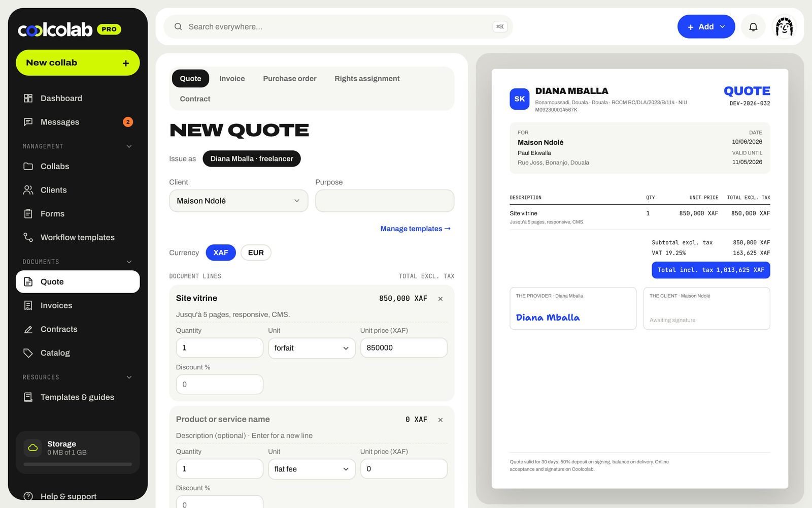Click the New collab button
The height and width of the screenshot is (508, 812).
click(78, 62)
